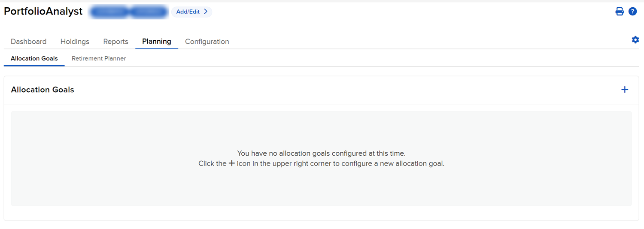Open the Configuration tab
Image resolution: width=644 pixels, height=229 pixels.
point(207,42)
